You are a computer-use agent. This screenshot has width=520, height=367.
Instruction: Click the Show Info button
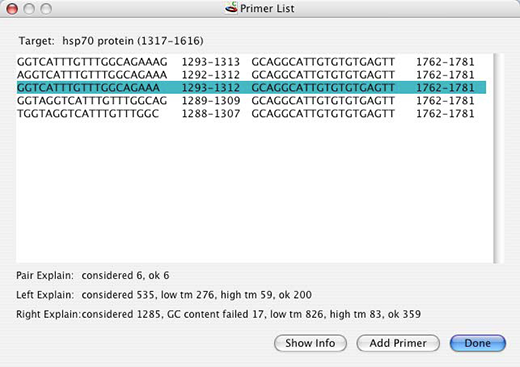tap(310, 343)
